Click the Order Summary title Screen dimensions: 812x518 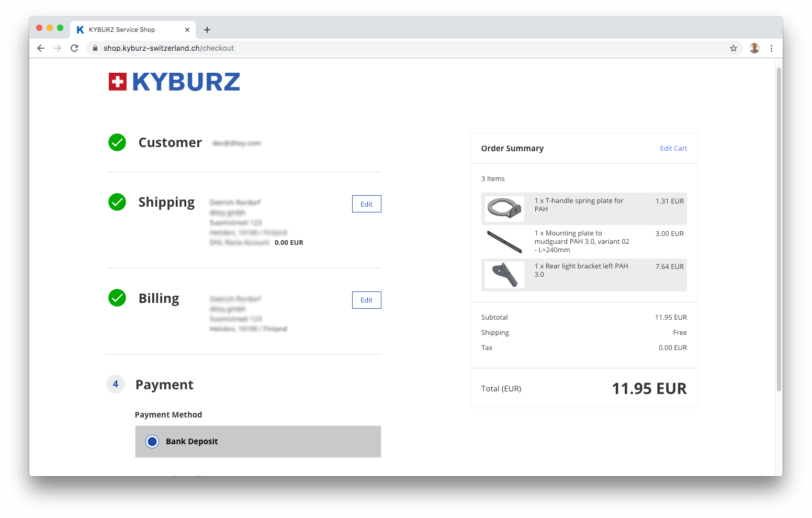[512, 149]
